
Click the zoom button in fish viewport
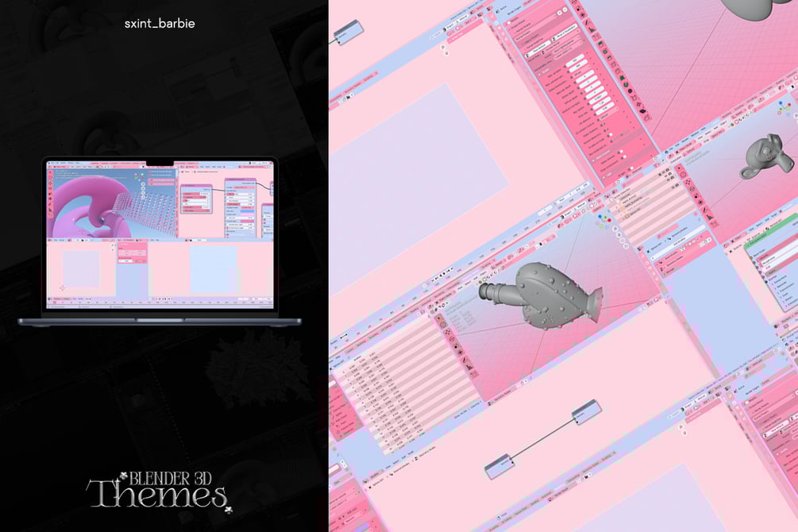615,229
